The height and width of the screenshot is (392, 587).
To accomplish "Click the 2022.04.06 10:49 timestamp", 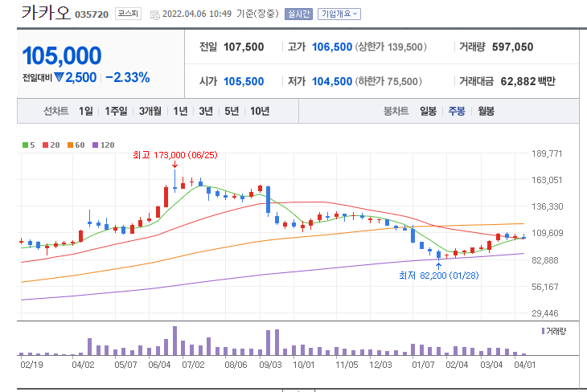I will (197, 14).
